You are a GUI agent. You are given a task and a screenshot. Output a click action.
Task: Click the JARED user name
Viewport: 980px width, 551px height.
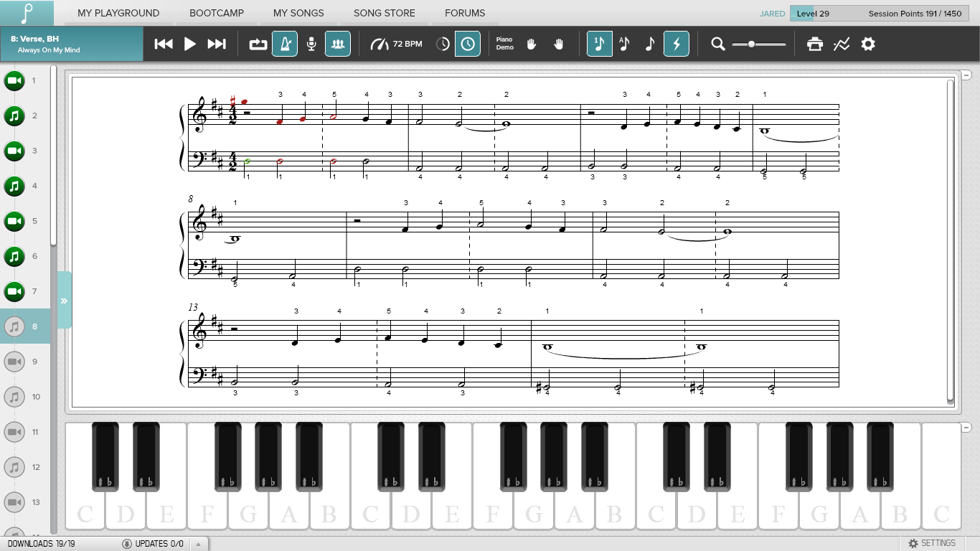pos(772,14)
